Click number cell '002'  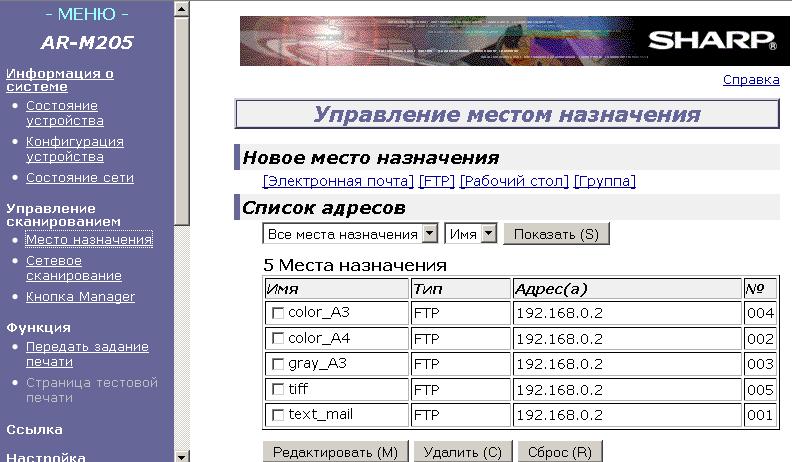[760, 338]
